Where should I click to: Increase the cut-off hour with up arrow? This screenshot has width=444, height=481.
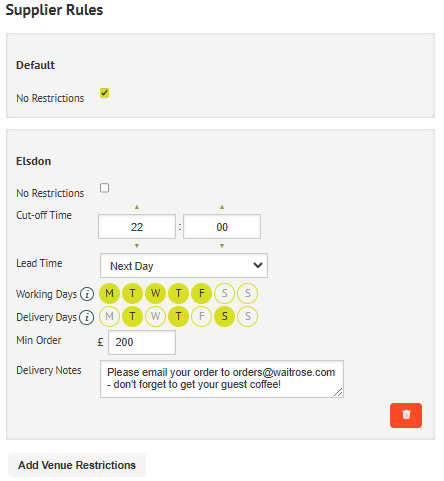pyautogui.click(x=137, y=207)
